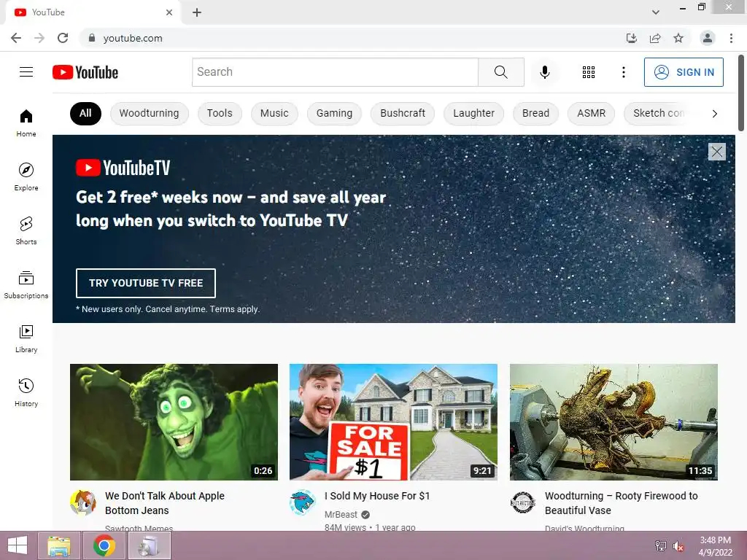The height and width of the screenshot is (560, 747).
Task: Open Chrome three-dot menu
Action: pyautogui.click(x=731, y=38)
